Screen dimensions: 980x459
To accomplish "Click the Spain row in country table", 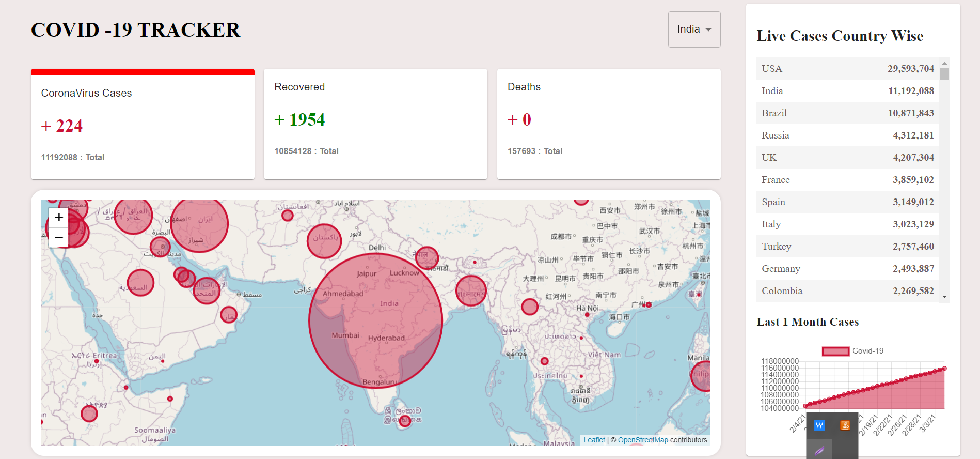I will click(x=848, y=202).
